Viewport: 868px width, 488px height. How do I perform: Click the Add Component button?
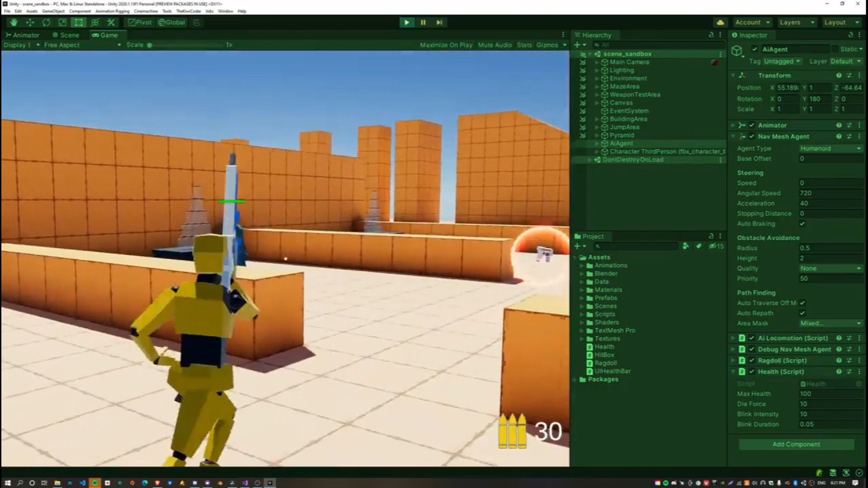[x=796, y=444]
